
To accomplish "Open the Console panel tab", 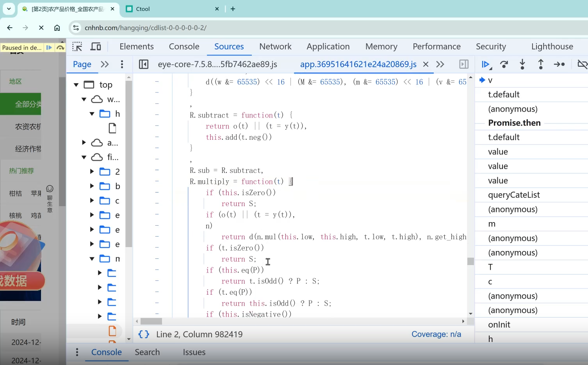I will click(x=184, y=46).
